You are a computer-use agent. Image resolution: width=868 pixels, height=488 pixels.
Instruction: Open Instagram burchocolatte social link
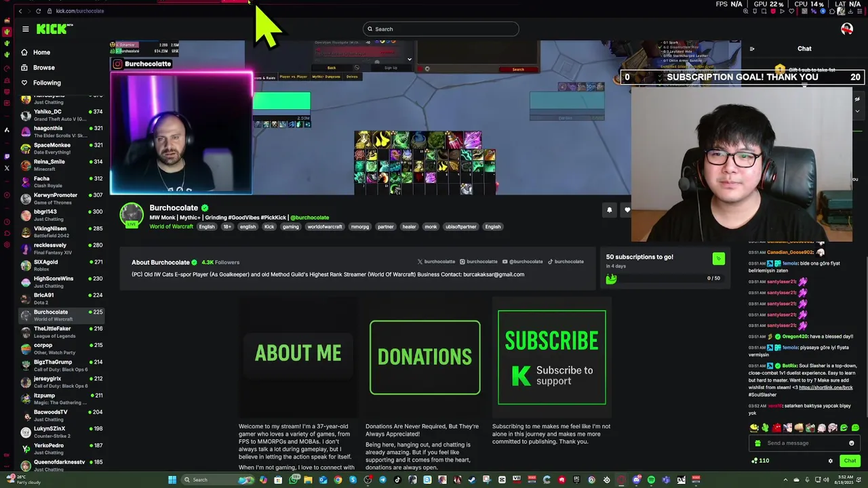point(479,262)
